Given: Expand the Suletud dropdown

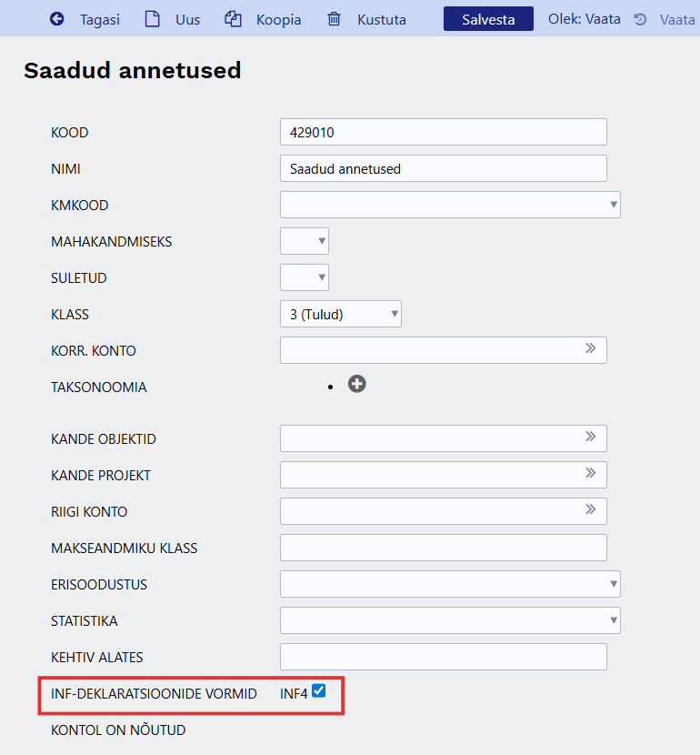Looking at the screenshot, I should [305, 277].
